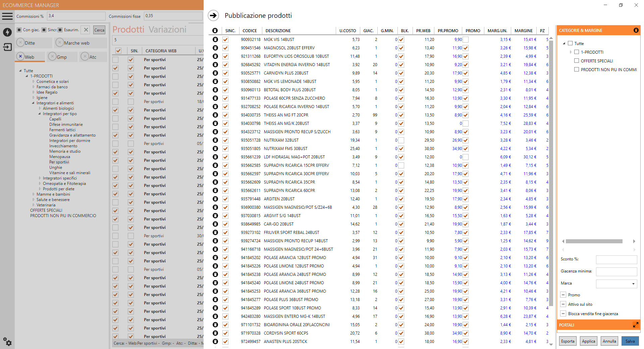Expand the Cosmetica e solari tree node
Image resolution: width=644 pixels, height=349 pixels.
tap(34, 82)
